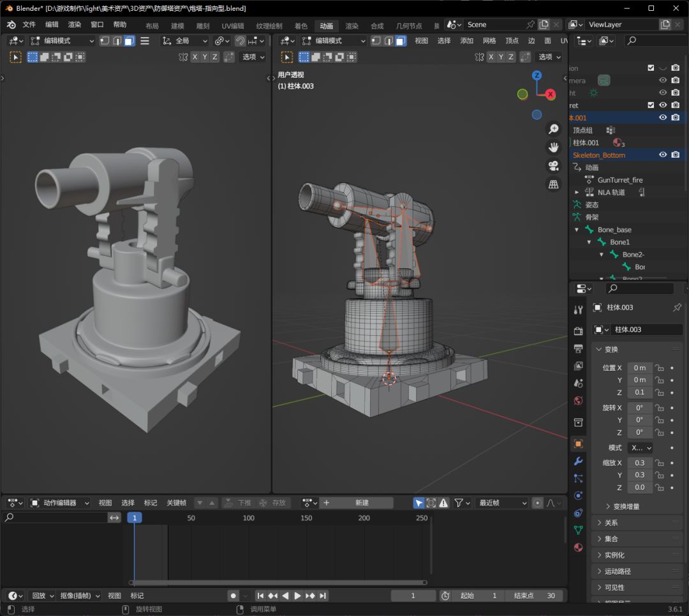Viewport: 689px width, 616px height.
Task: Hide Skeleton_Bottom using its eye icon
Action: pos(663,155)
